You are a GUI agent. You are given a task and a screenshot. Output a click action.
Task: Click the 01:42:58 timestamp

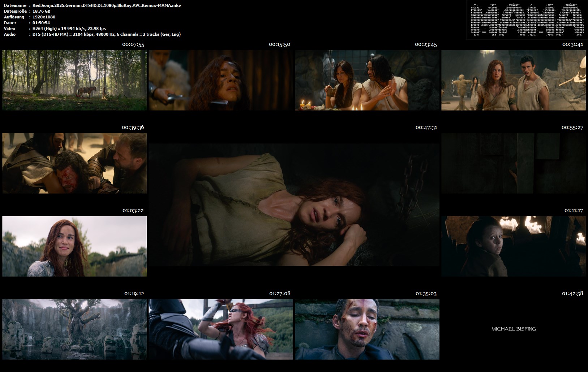[572, 294]
